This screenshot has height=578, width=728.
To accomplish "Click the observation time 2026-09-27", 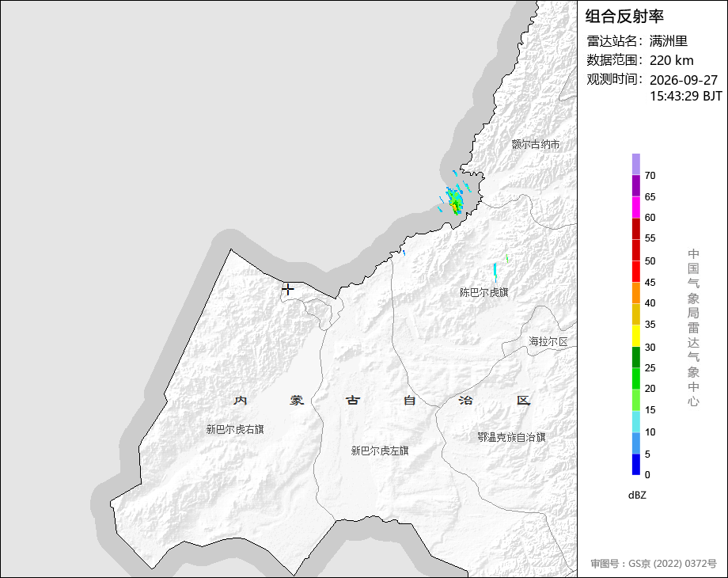I will click(x=684, y=80).
